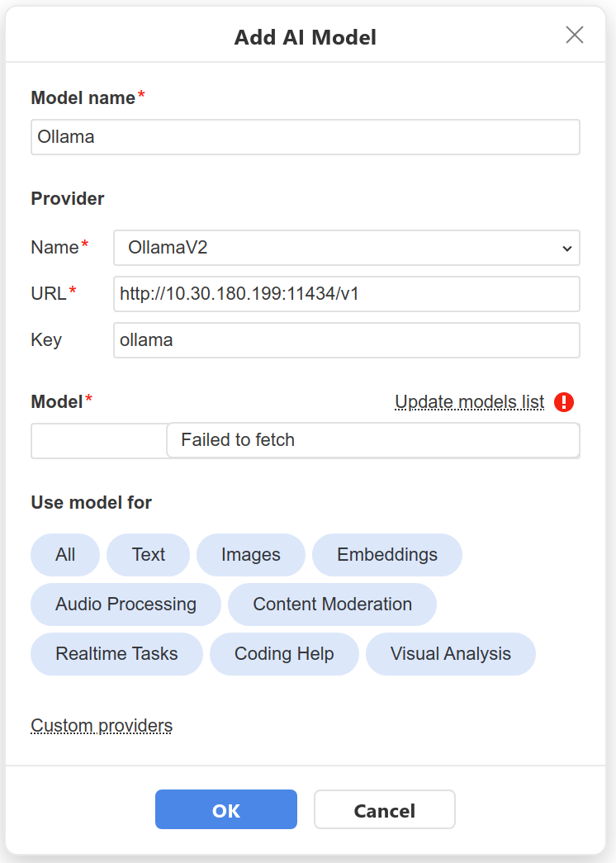616x863 pixels.
Task: Toggle the Text usage chip
Action: [149, 555]
